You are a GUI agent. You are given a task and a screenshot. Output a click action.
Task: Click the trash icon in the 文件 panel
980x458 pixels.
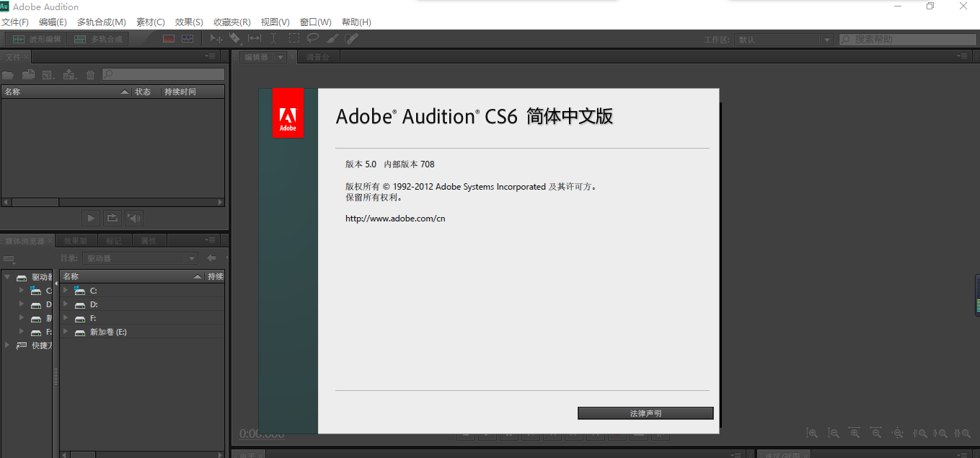(90, 74)
